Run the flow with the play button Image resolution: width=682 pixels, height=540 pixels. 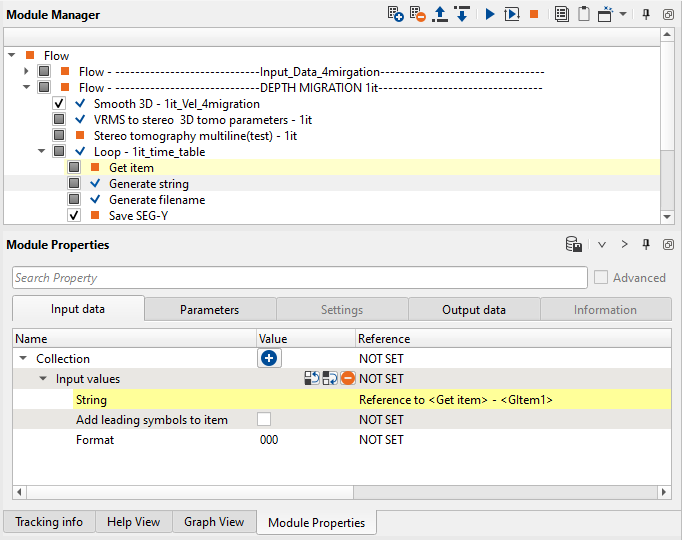pyautogui.click(x=490, y=15)
